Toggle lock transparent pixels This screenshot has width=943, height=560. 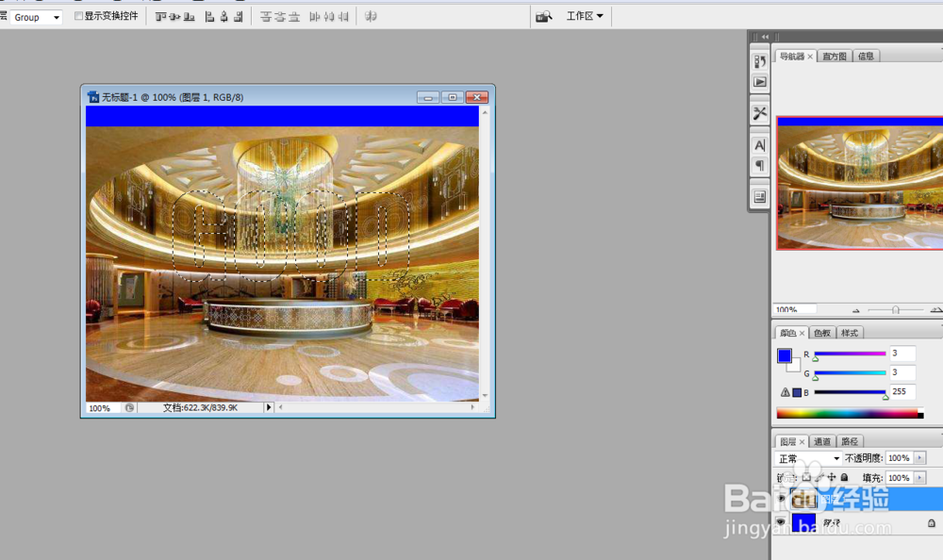pos(806,477)
